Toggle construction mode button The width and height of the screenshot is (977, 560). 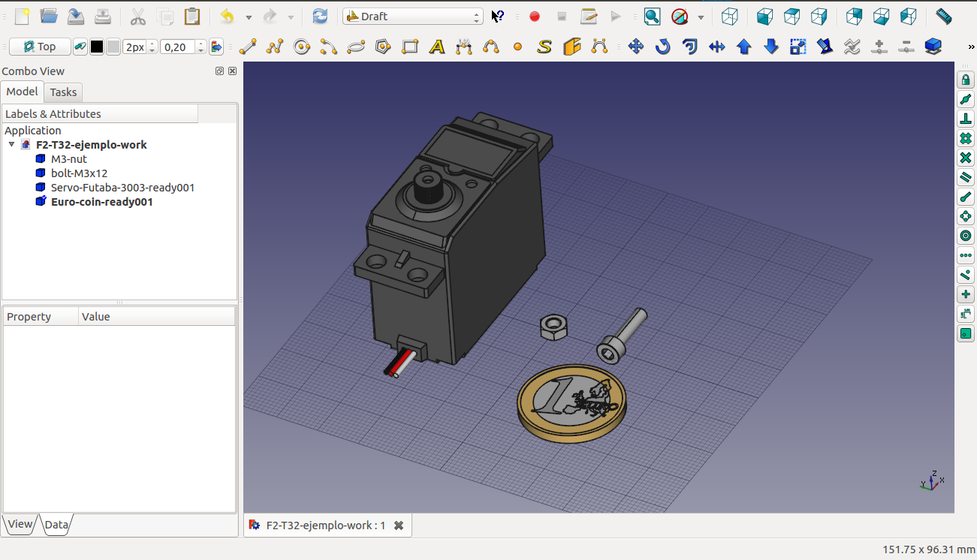pos(80,47)
